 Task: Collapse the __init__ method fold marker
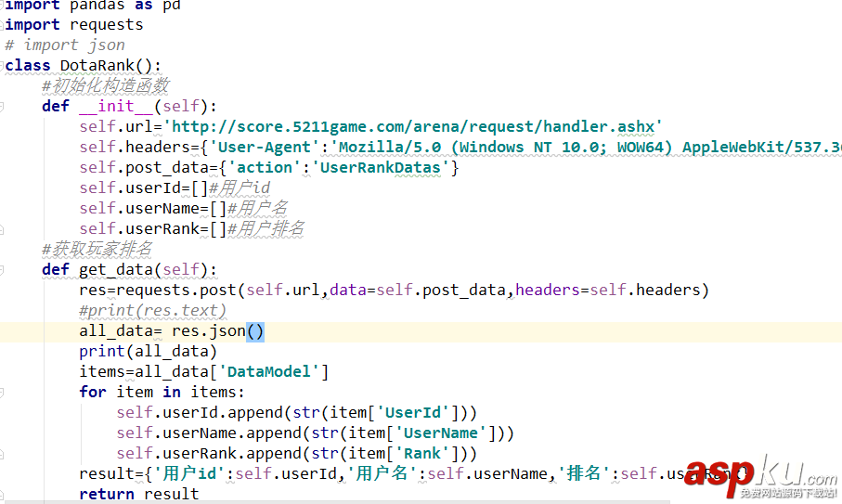[2, 107]
